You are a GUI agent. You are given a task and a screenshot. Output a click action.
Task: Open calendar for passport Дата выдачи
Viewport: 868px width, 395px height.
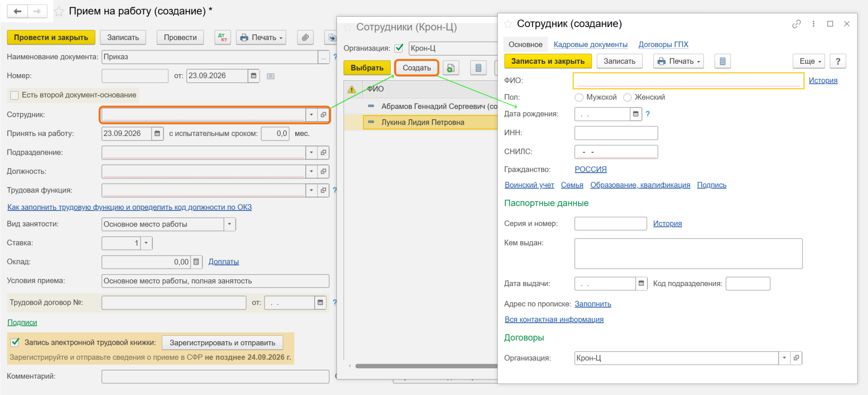(x=641, y=284)
